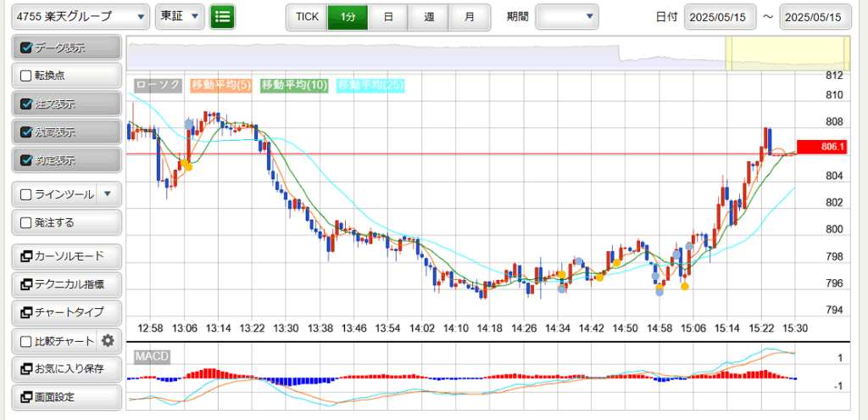Click the start date field 2025/05/15
868x420 pixels.
point(720,17)
